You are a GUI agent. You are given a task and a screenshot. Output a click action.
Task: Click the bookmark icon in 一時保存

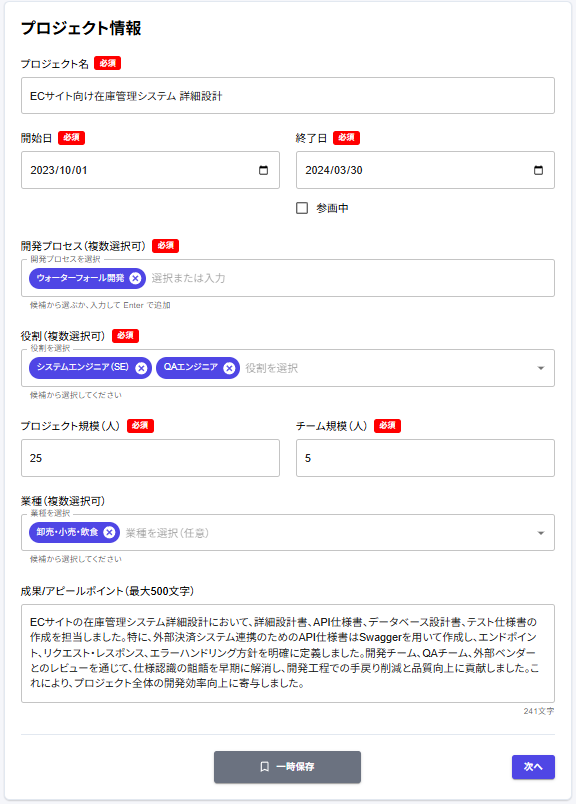pyautogui.click(x=265, y=767)
